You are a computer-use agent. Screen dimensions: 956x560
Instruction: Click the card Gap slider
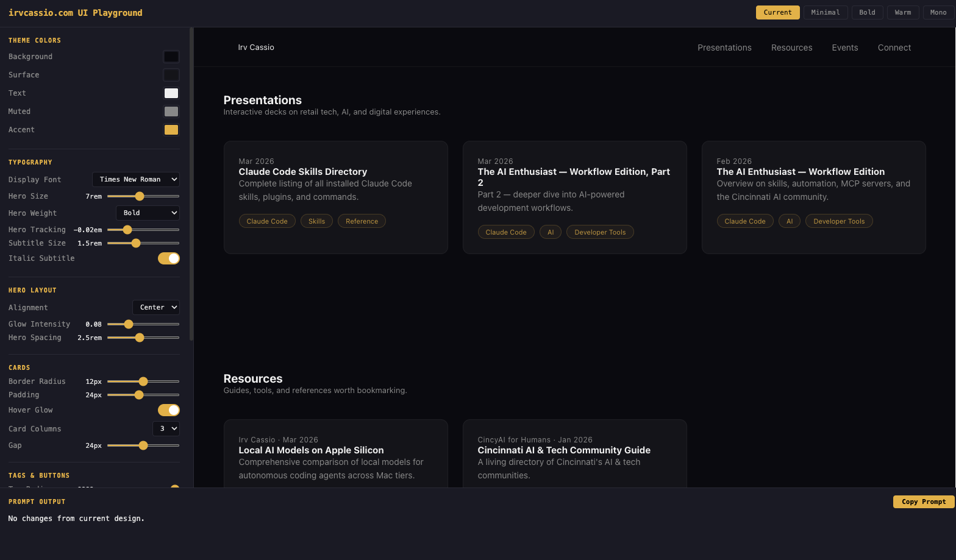point(143,445)
